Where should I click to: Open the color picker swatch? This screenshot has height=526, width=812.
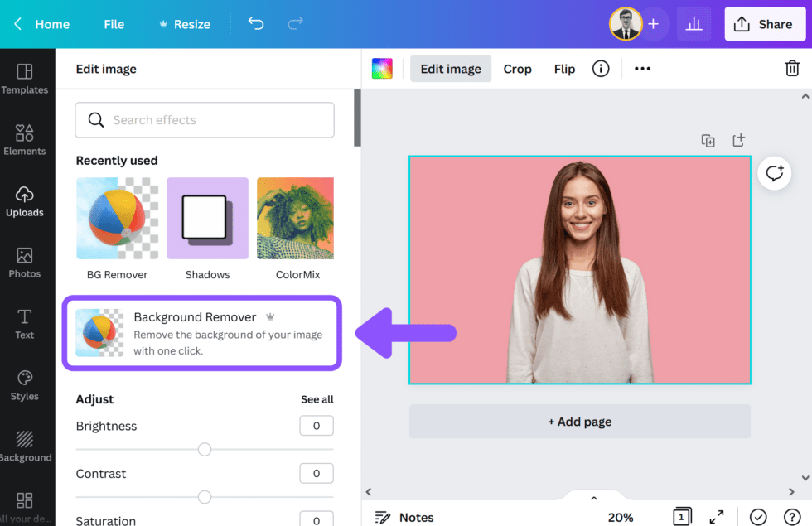point(382,68)
